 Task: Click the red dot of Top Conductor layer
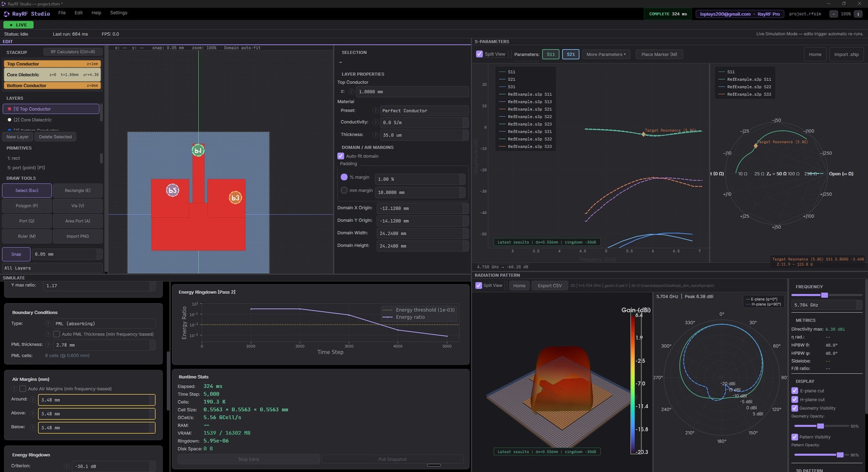pyautogui.click(x=9, y=109)
